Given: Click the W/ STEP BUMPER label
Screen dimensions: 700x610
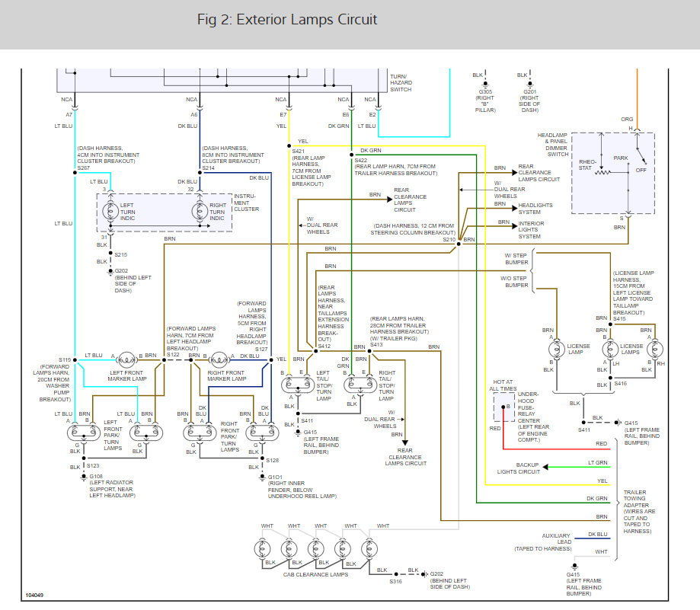Looking at the screenshot, I should (516, 259).
